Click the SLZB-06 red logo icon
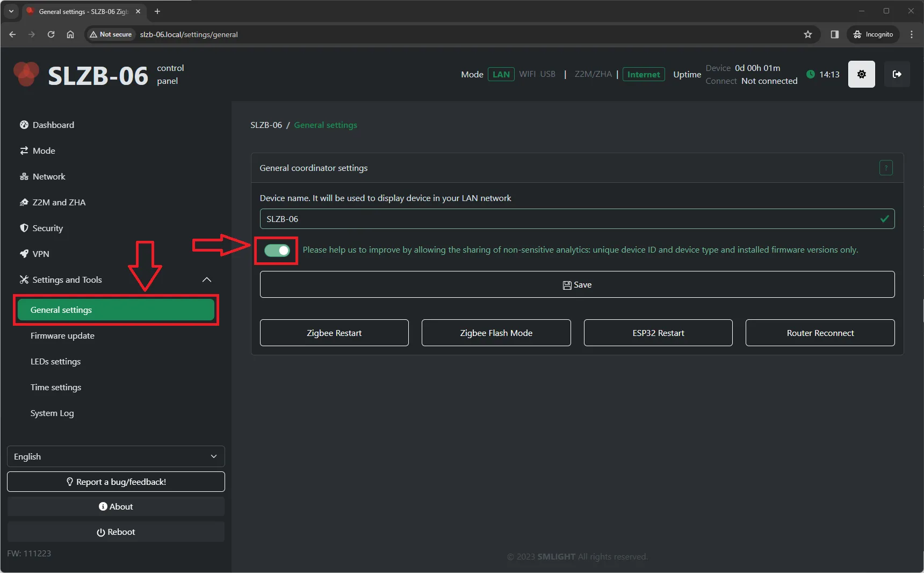This screenshot has width=924, height=573. coord(26,74)
